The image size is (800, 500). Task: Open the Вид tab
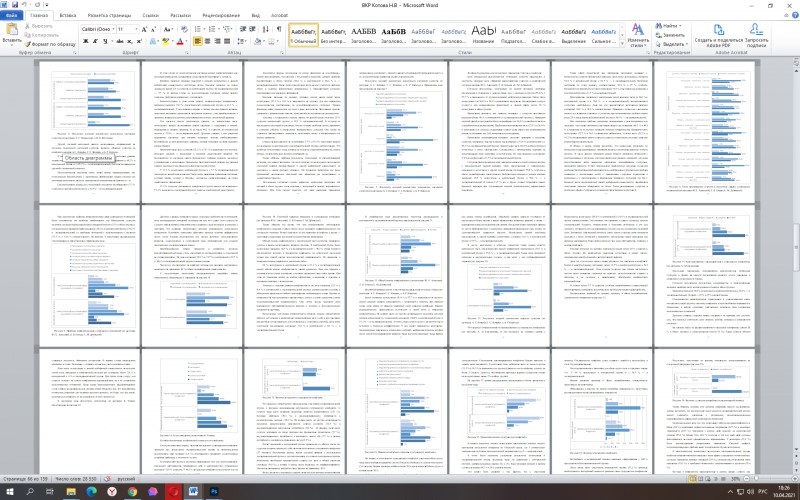[x=256, y=16]
